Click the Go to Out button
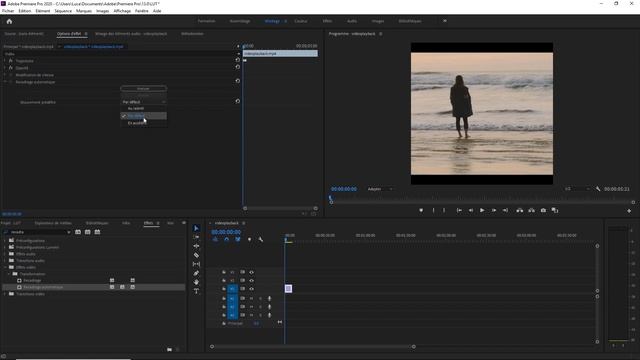Viewport: 640px width, 360px height. coord(505,210)
